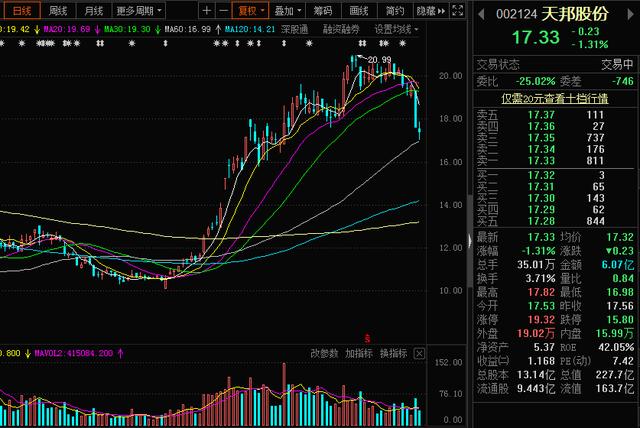Screen dimensions: 640x428
Task: Switch to the 日线 daily chart tab
Action: [22, 10]
